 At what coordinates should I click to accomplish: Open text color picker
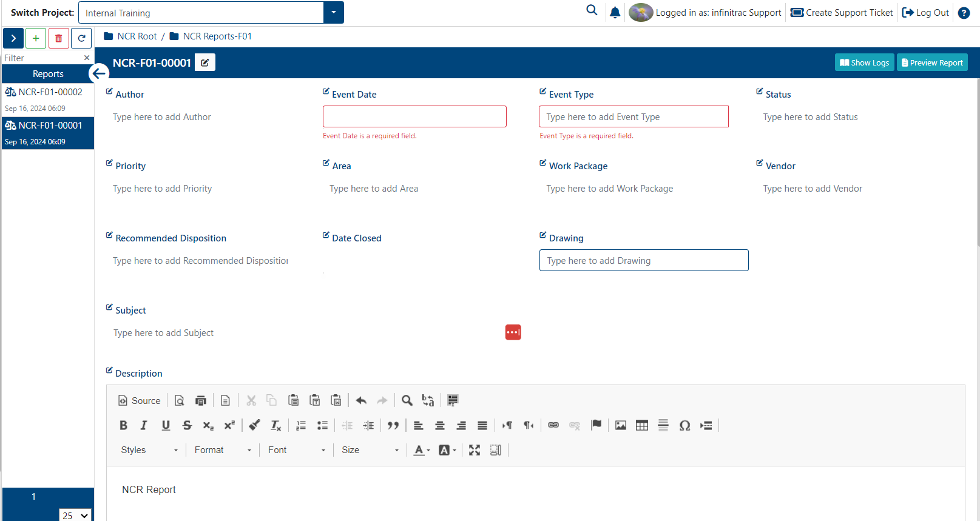[x=422, y=450]
